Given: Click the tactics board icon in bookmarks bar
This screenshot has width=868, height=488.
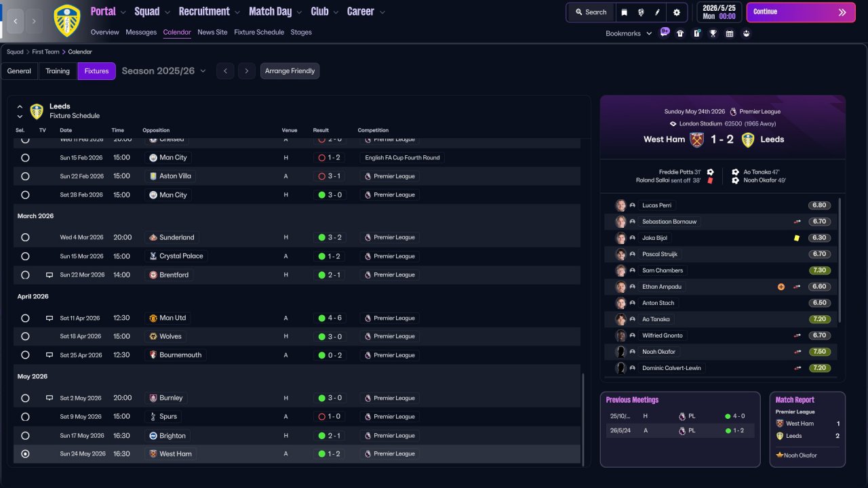Looking at the screenshot, I should tap(696, 33).
